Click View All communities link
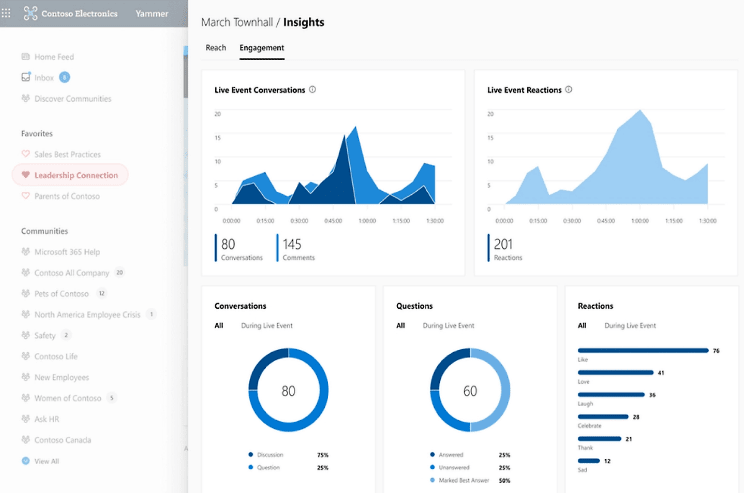746x493 pixels. 47,461
